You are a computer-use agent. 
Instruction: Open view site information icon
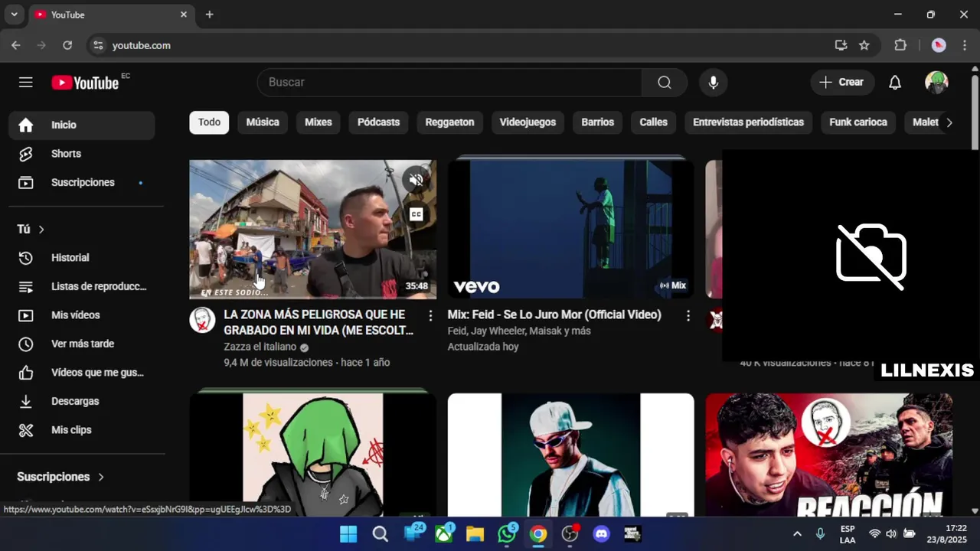98,45
